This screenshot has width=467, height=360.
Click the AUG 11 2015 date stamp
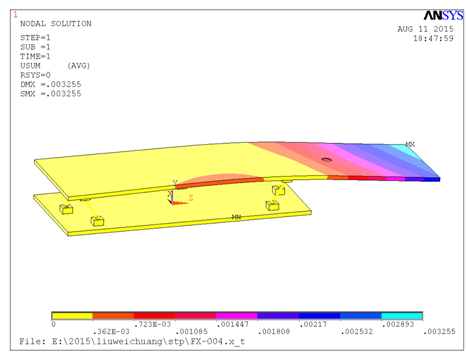pyautogui.click(x=425, y=29)
